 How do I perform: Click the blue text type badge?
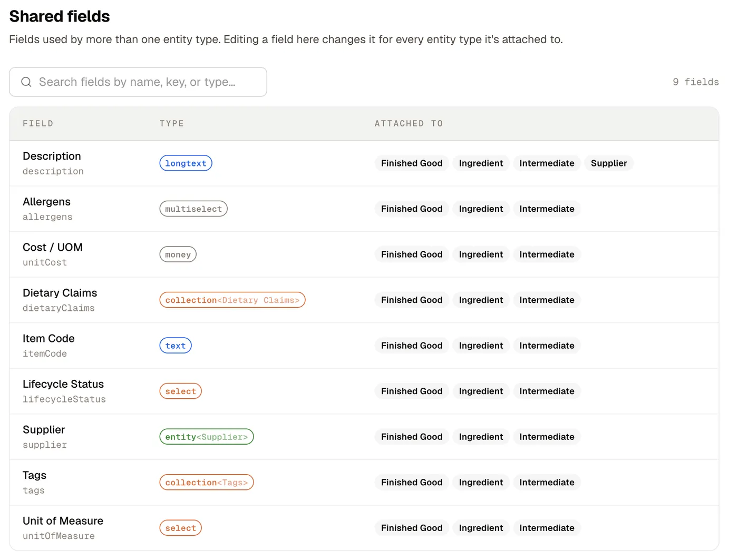click(176, 346)
